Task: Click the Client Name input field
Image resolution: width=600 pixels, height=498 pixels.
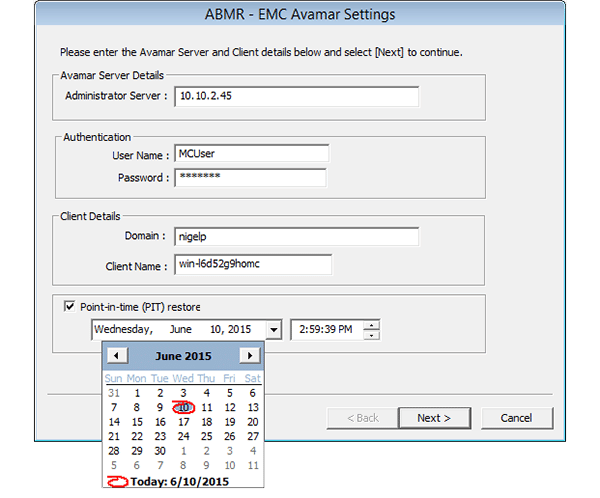Action: [x=253, y=264]
